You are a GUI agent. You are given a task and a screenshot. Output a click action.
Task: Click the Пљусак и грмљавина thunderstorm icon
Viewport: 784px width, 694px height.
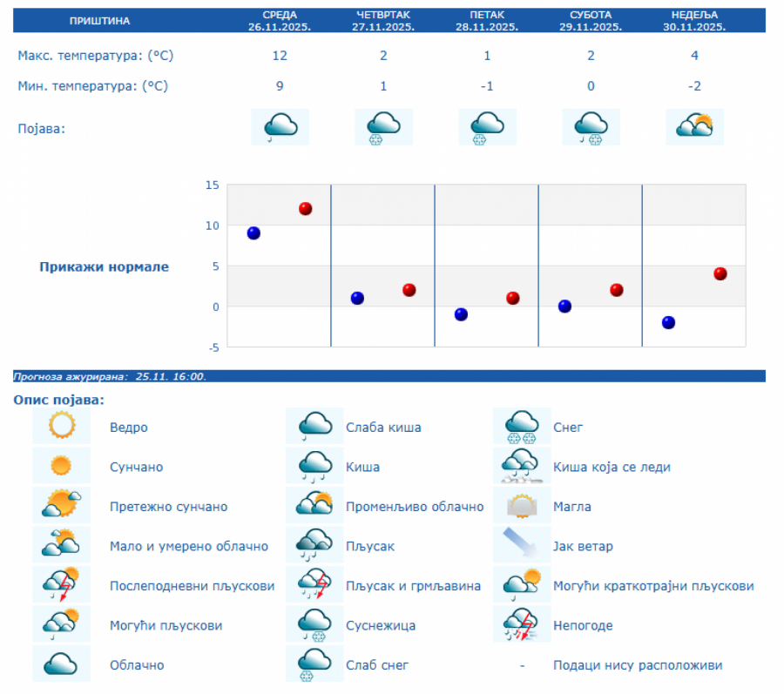[x=314, y=585]
